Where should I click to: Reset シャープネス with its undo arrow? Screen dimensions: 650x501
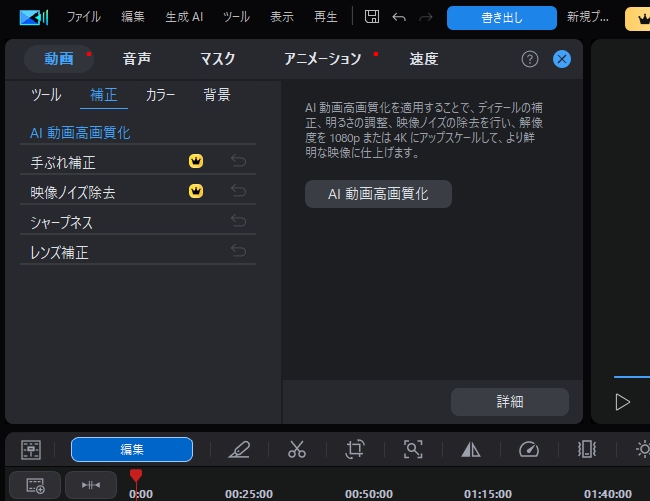tap(238, 221)
